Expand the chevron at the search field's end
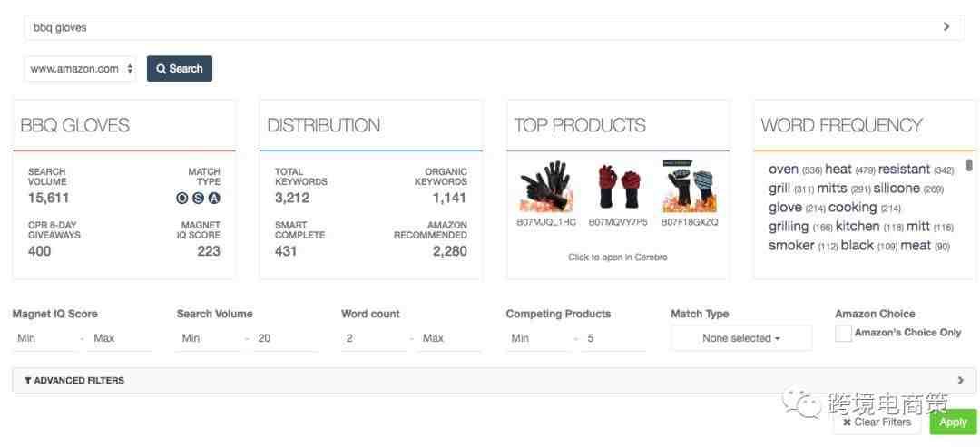The image size is (980, 447). (946, 27)
